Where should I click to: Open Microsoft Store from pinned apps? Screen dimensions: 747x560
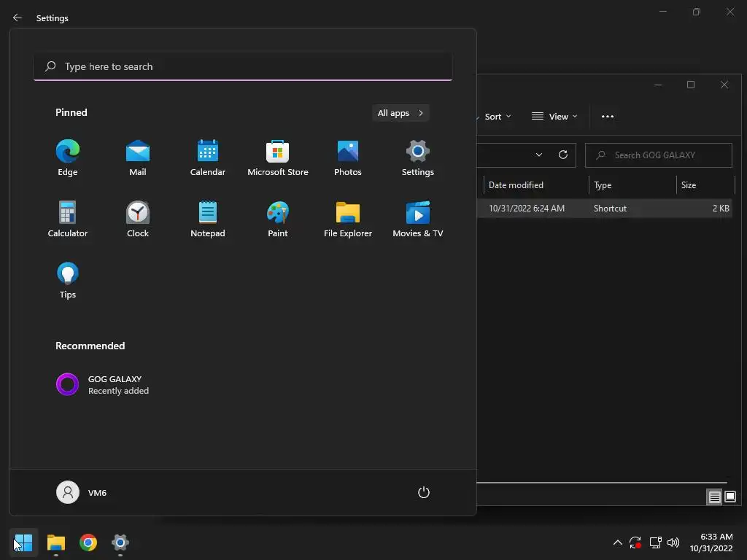tap(278, 158)
